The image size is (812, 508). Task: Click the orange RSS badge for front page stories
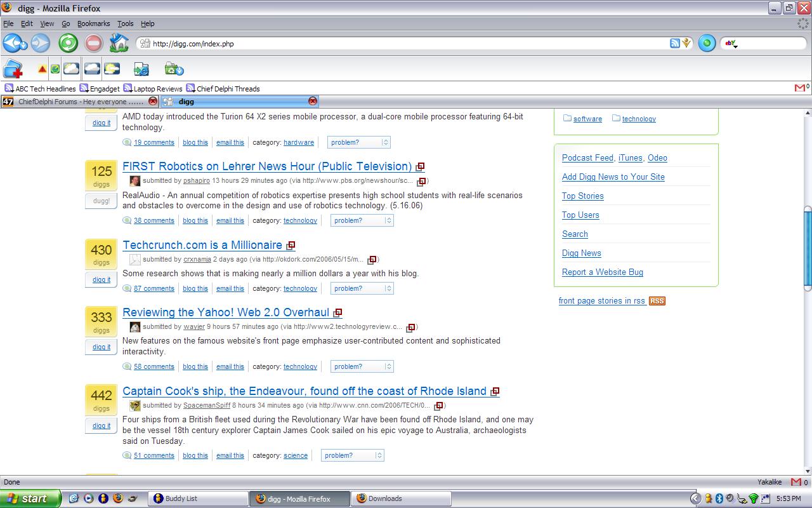[657, 301]
